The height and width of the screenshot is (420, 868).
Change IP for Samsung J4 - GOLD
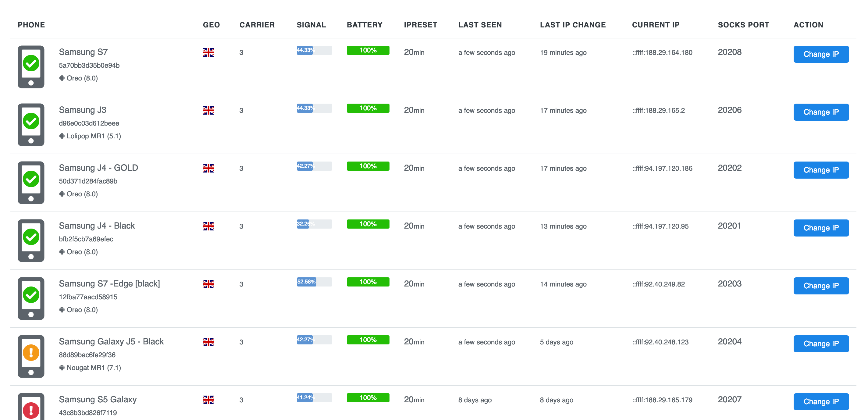point(820,170)
